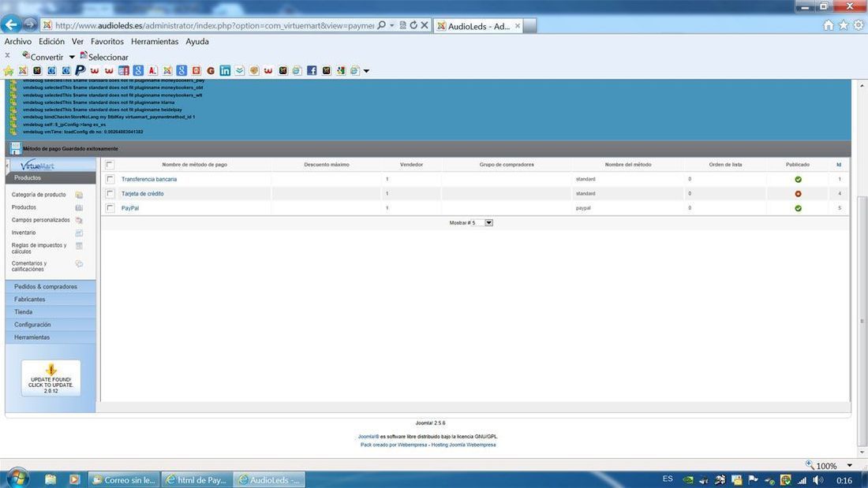
Task: Open Hosting Joomla Webempresa footer link
Action: [x=463, y=445]
